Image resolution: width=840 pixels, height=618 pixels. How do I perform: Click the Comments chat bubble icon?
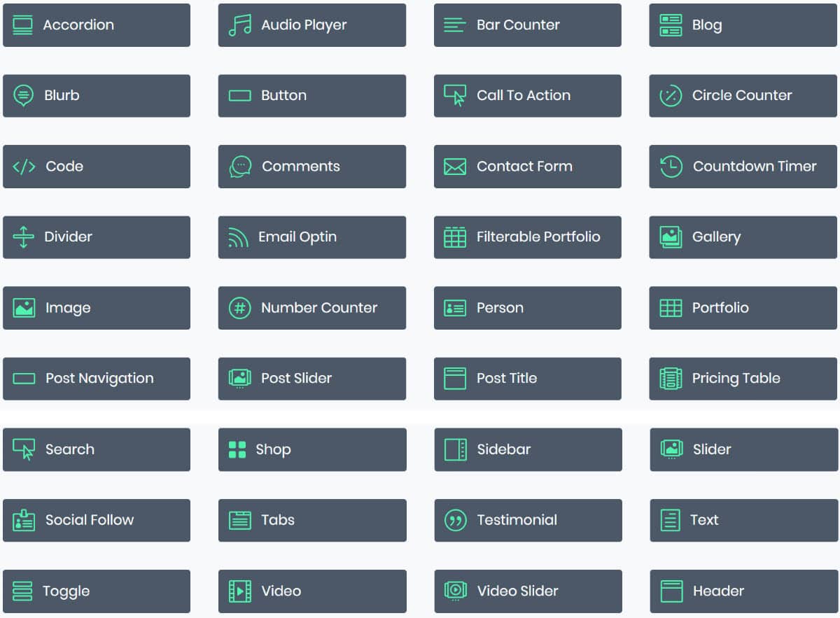click(x=240, y=167)
